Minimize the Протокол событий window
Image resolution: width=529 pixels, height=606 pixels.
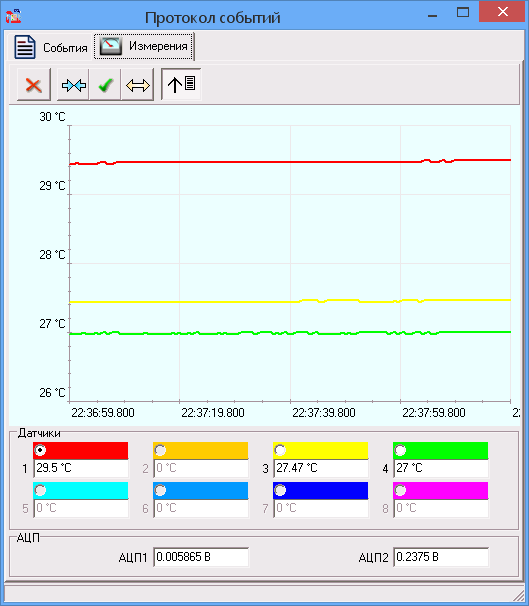click(433, 15)
